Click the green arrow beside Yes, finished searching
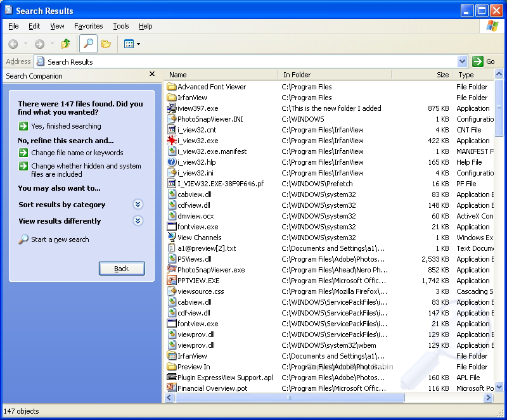This screenshot has height=420, width=507. click(23, 126)
